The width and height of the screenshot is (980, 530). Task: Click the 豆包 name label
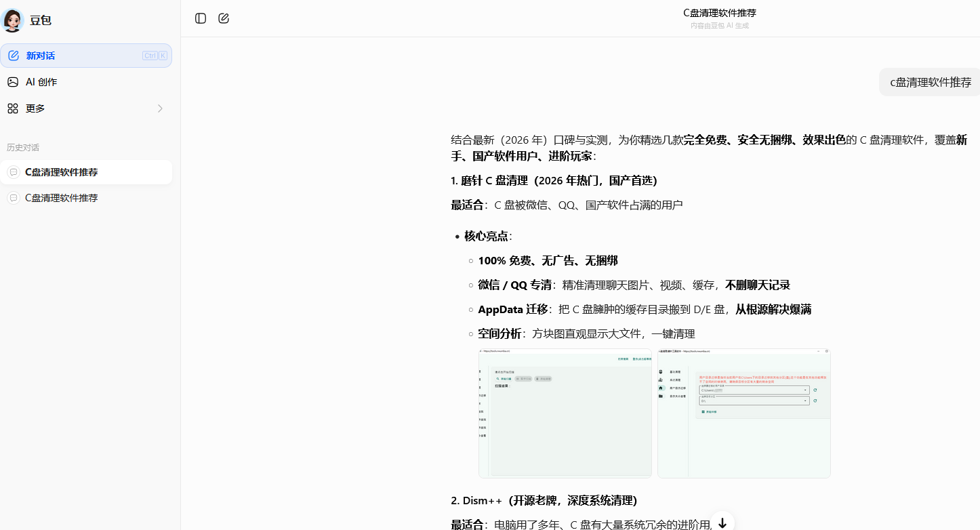tap(41, 20)
